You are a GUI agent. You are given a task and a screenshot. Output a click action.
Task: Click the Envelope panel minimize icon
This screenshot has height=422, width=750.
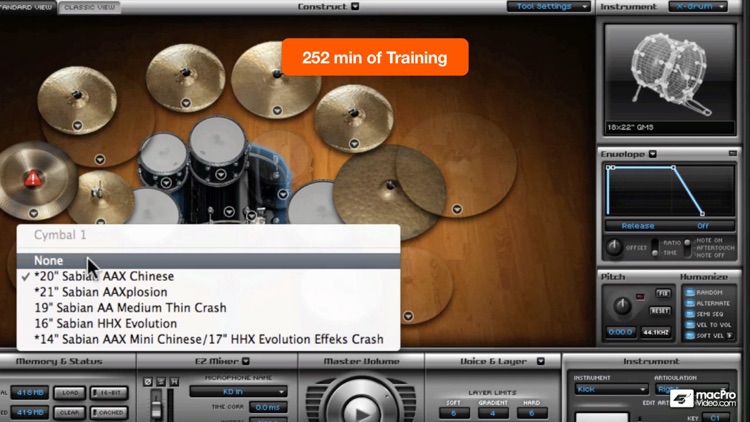(x=733, y=153)
